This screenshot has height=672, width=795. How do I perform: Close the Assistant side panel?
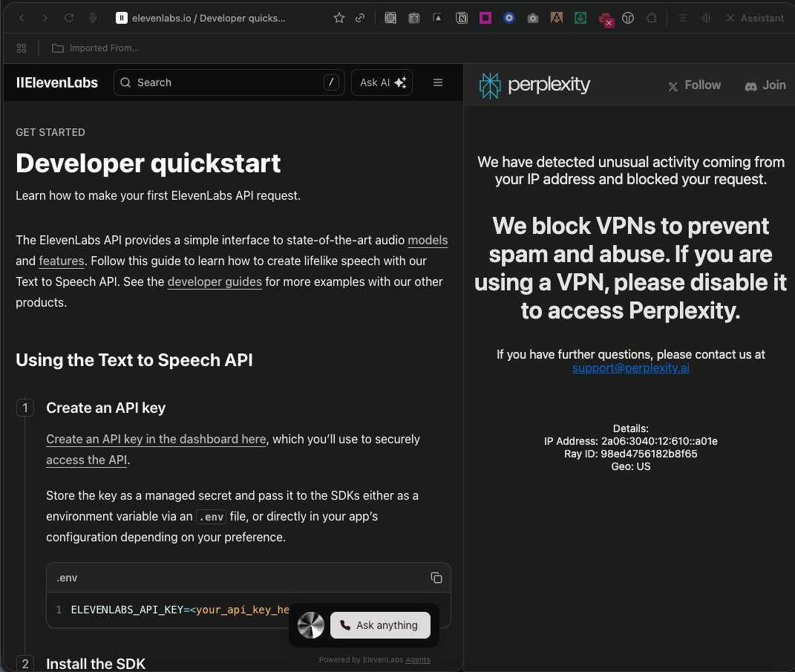point(730,19)
